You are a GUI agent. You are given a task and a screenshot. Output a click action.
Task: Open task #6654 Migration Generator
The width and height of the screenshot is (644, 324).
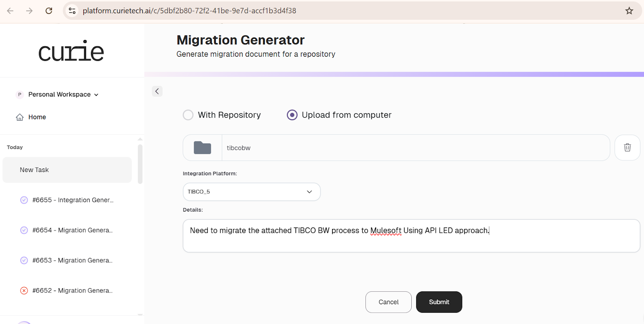coord(66,230)
